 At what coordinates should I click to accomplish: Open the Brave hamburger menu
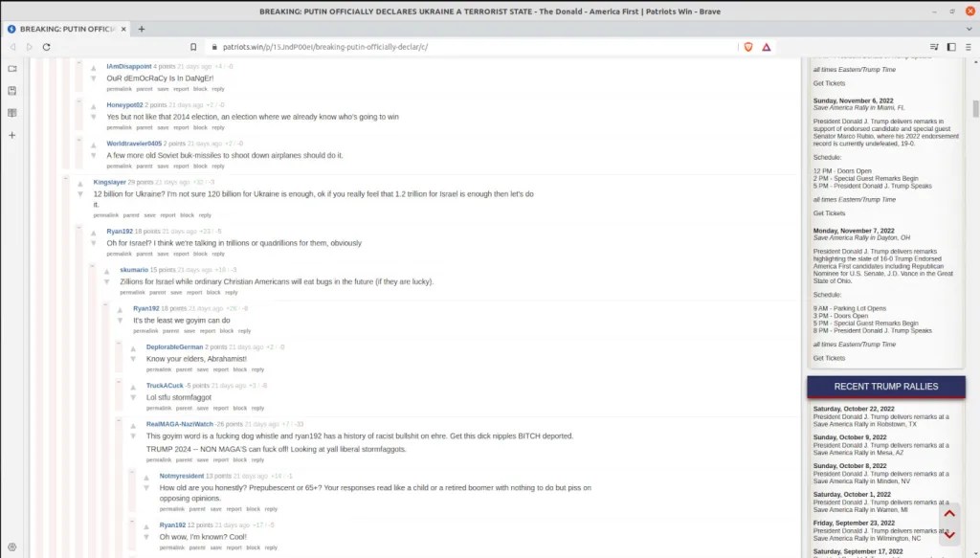click(x=969, y=47)
